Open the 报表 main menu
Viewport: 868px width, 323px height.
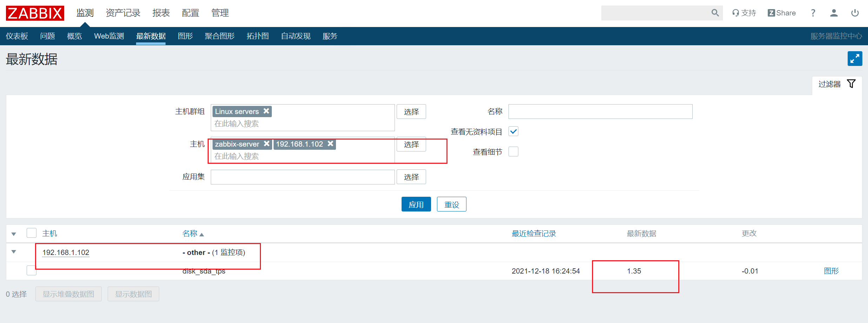(161, 13)
